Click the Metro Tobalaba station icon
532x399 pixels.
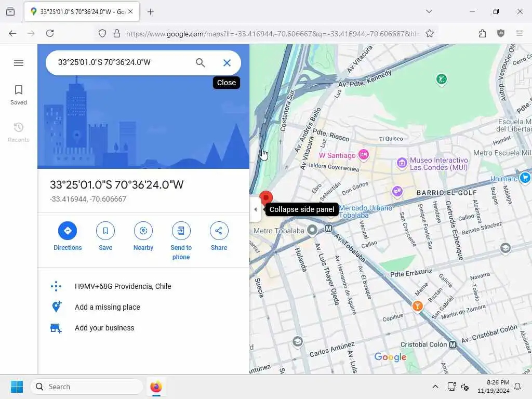(x=312, y=230)
